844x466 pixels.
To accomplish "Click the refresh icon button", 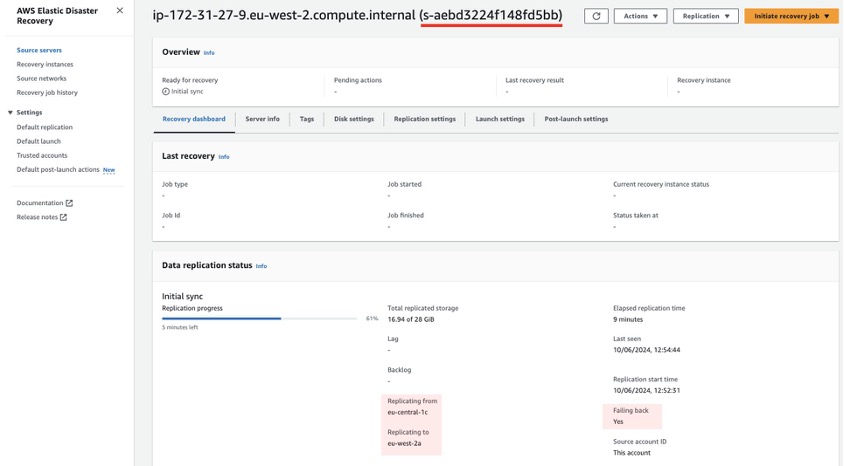I will click(x=596, y=16).
